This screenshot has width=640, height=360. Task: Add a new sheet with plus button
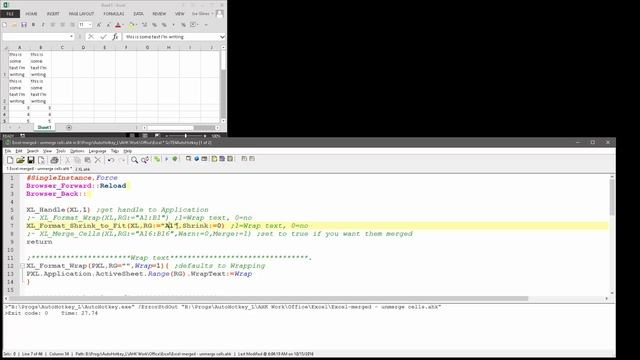[69, 127]
